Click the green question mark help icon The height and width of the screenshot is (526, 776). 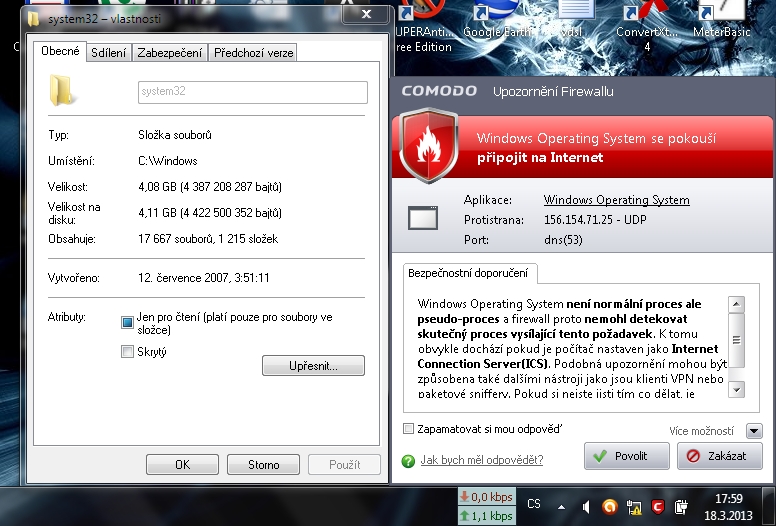pos(408,461)
